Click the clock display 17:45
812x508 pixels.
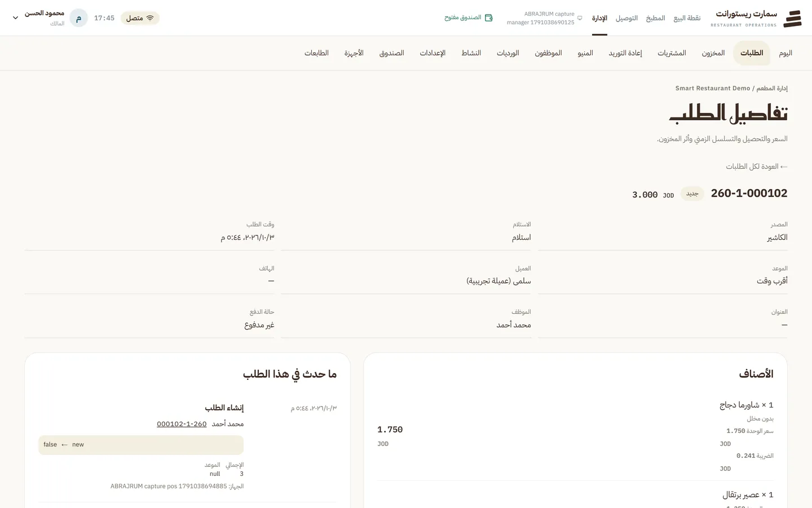(104, 18)
